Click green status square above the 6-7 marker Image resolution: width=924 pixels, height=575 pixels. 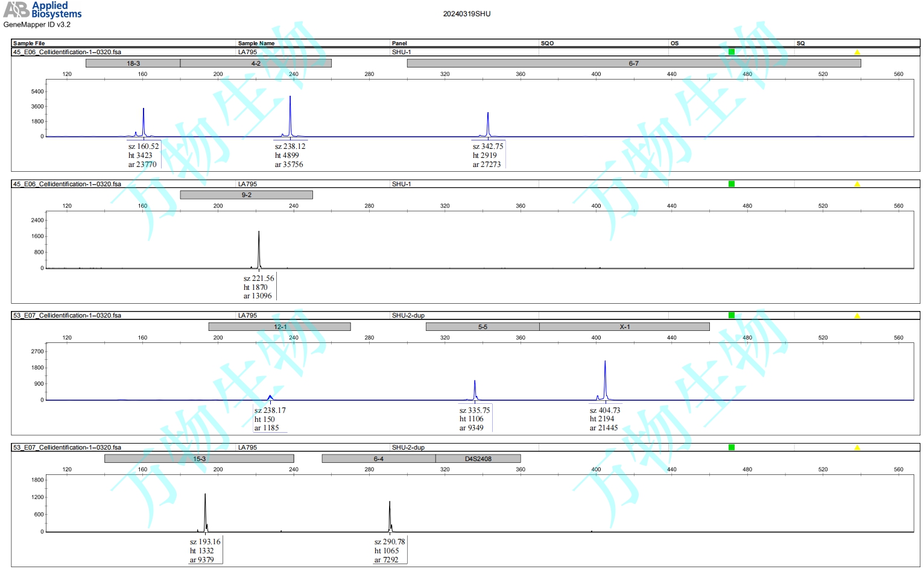click(731, 52)
